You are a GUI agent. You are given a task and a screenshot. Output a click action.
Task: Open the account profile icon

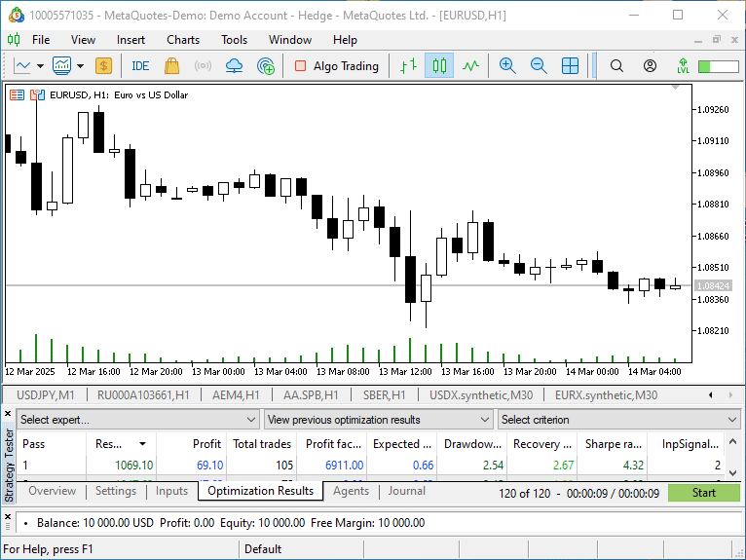click(650, 65)
